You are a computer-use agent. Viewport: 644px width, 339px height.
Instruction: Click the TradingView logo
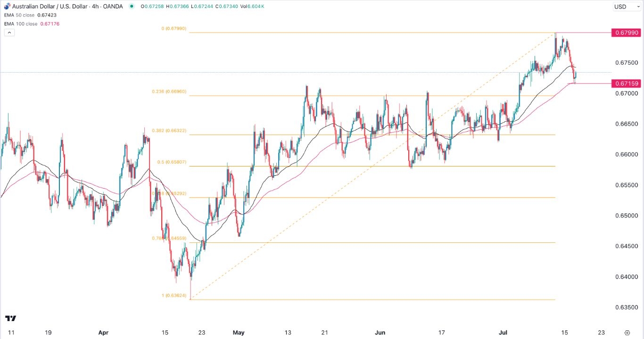(11, 318)
